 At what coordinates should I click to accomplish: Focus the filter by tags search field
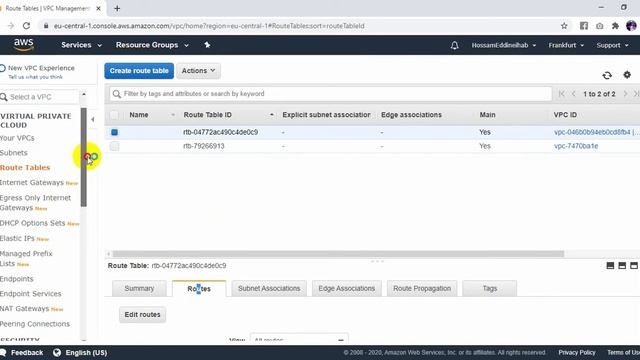tap(331, 94)
